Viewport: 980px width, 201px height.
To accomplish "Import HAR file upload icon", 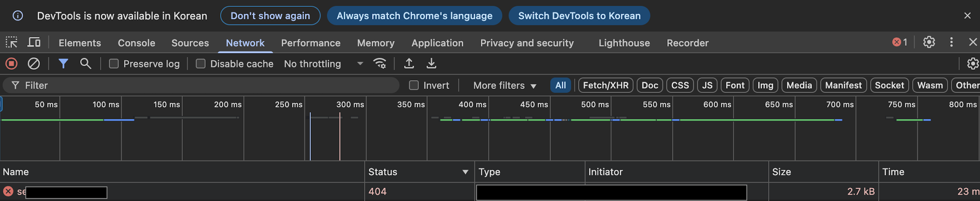I will pos(409,63).
